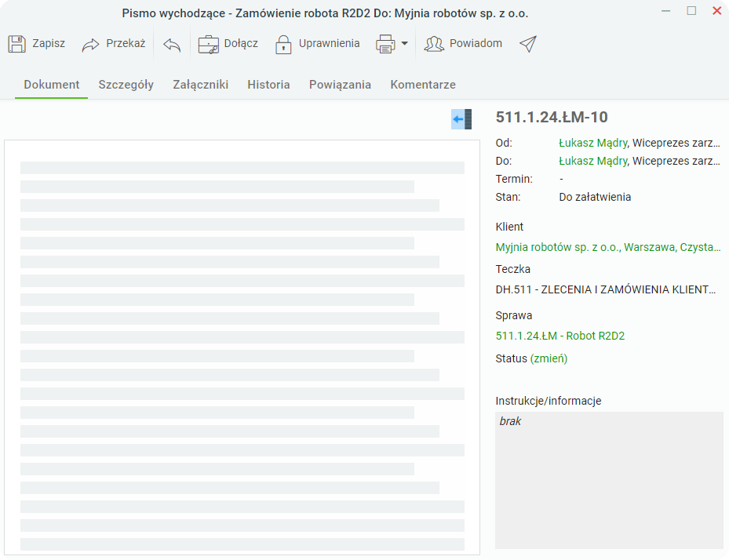Open the case 511.1.24.ŁM - Robot R2D2 link
The width and height of the screenshot is (729, 560).
560,336
